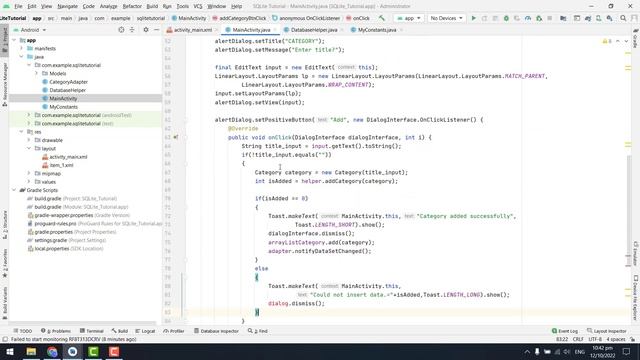The height and width of the screenshot is (360, 640).
Task: Open CategoryAdapter class in project tree
Action: coord(68,82)
